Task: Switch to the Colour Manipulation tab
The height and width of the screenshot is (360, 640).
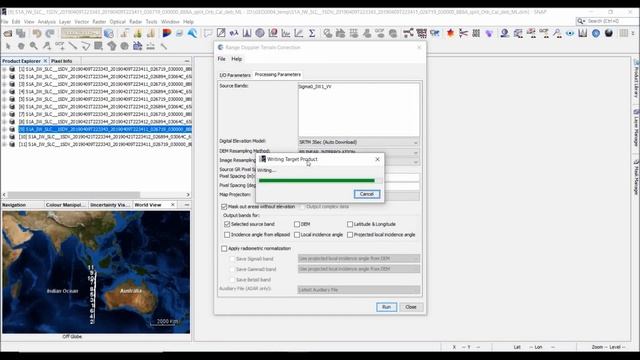Action: tap(66, 205)
